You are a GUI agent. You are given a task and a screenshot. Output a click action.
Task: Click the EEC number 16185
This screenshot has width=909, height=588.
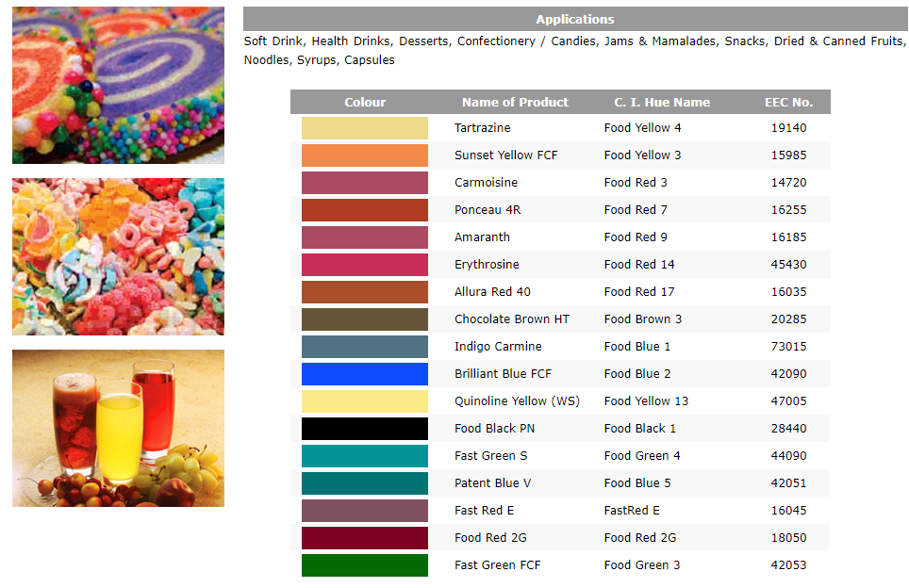tap(788, 237)
